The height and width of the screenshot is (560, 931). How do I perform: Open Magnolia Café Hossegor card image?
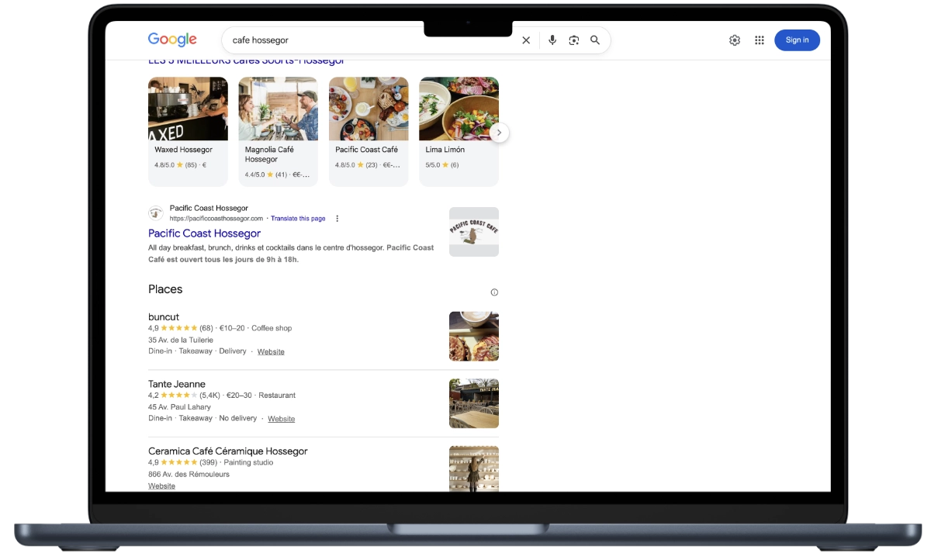278,109
